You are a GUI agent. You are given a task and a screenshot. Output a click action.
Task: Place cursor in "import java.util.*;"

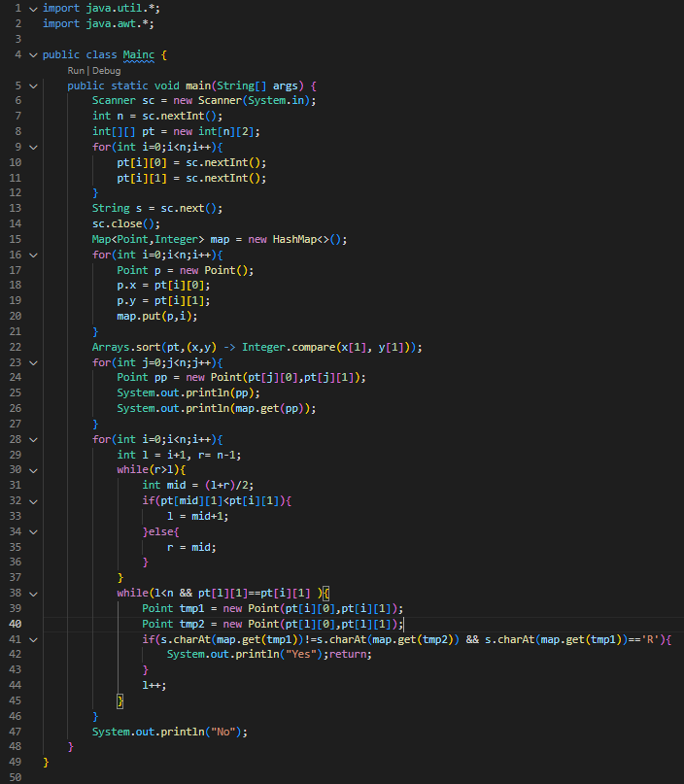click(x=101, y=9)
